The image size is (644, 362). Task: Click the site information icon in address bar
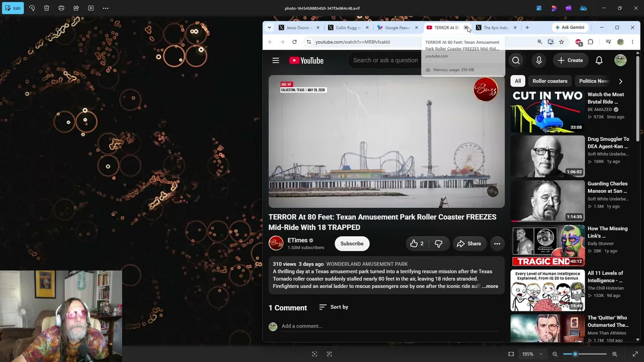pyautogui.click(x=309, y=42)
